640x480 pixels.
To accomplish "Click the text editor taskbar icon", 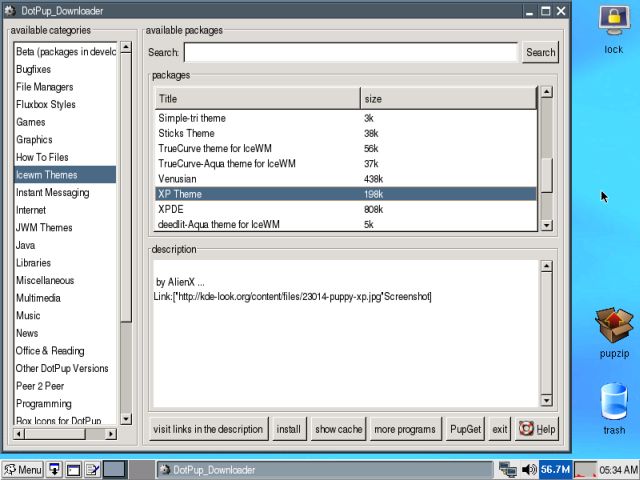I will click(x=93, y=470).
